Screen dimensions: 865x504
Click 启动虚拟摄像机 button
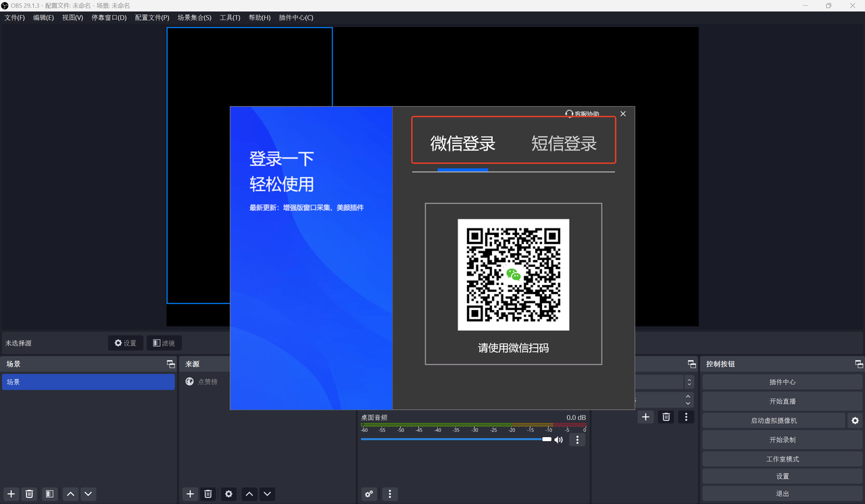(774, 420)
